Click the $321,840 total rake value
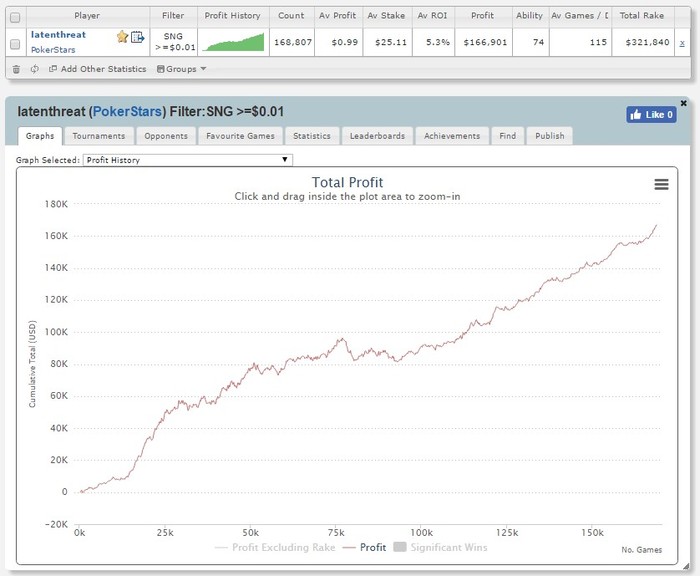 coord(647,42)
